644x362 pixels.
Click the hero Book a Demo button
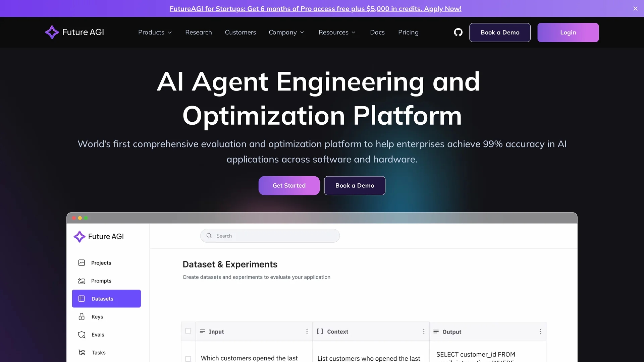(x=355, y=186)
